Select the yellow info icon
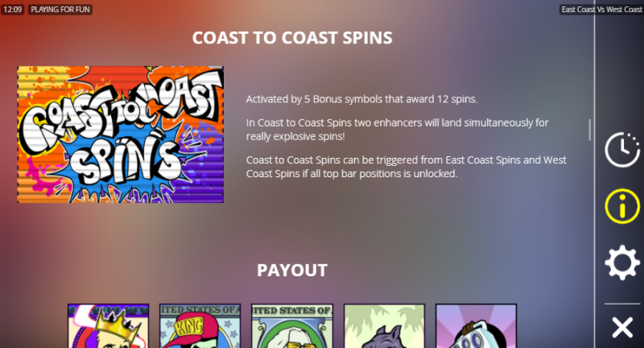 621,206
